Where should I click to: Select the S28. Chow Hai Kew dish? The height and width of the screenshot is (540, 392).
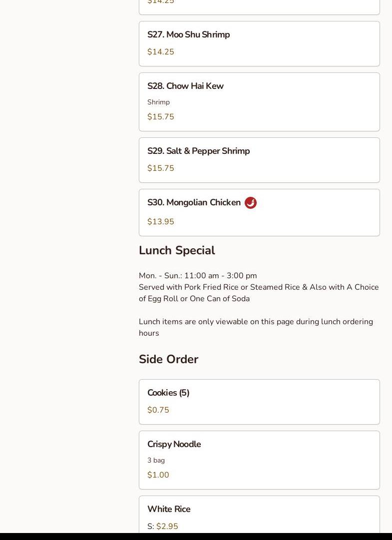click(x=185, y=86)
